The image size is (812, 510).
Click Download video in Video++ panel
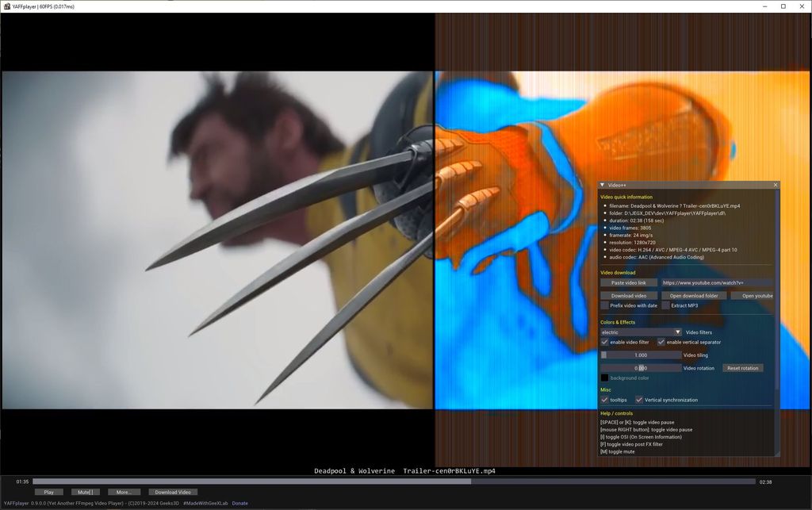click(629, 296)
